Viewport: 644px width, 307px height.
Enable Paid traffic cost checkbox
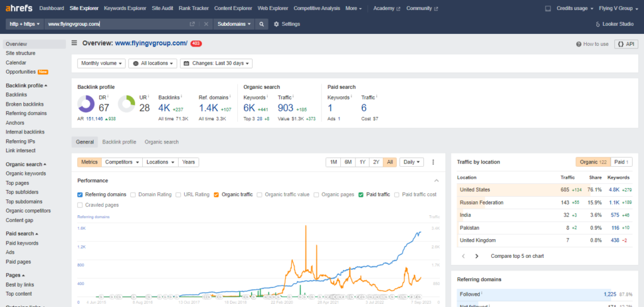[397, 195]
